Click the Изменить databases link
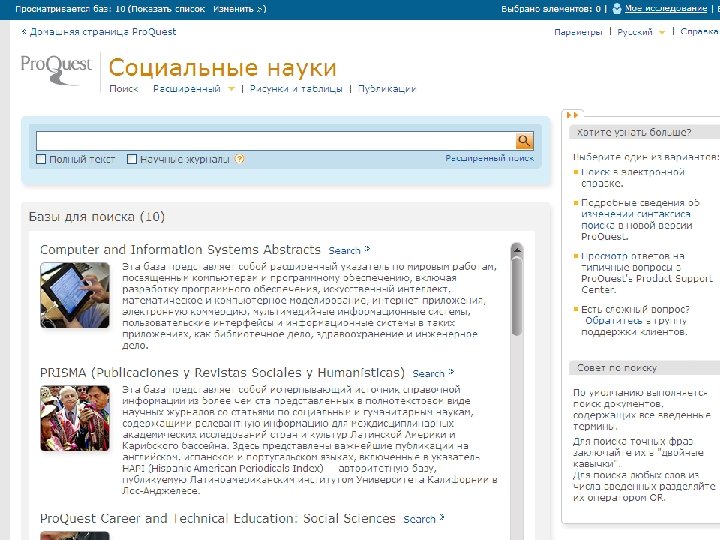The width and height of the screenshot is (720, 540). coord(237,9)
